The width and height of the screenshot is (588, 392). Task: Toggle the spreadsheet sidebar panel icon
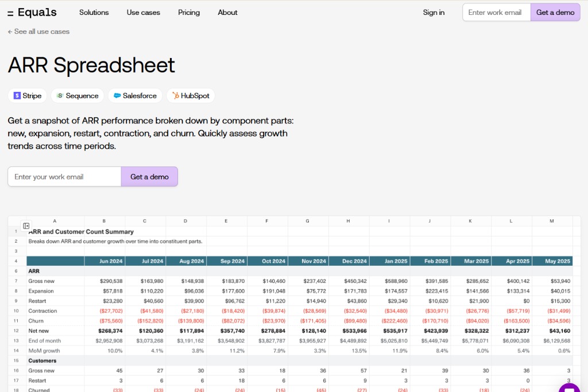26,226
